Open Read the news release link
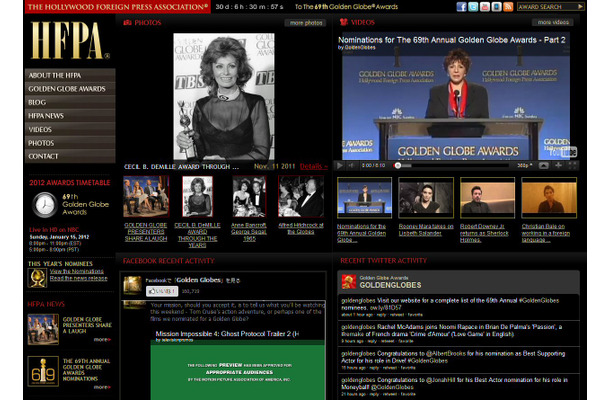This screenshot has height=400, width=610. tap(79, 278)
